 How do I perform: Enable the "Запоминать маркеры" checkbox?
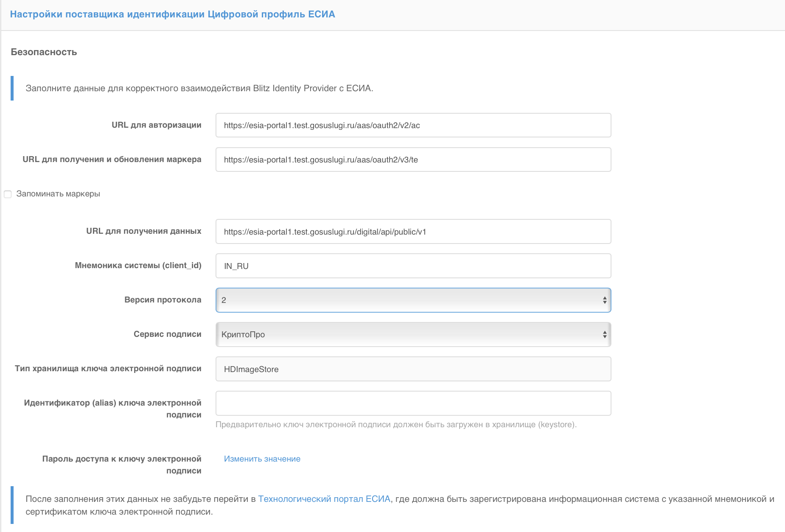point(8,194)
